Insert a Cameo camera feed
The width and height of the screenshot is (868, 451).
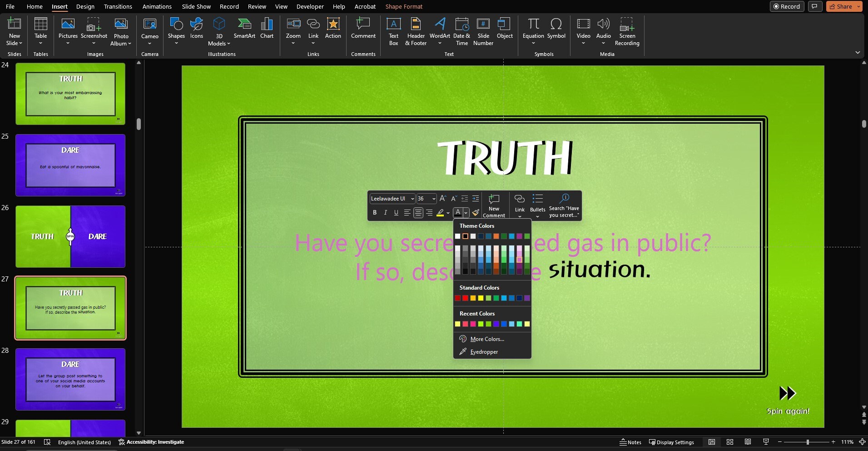pyautogui.click(x=149, y=27)
